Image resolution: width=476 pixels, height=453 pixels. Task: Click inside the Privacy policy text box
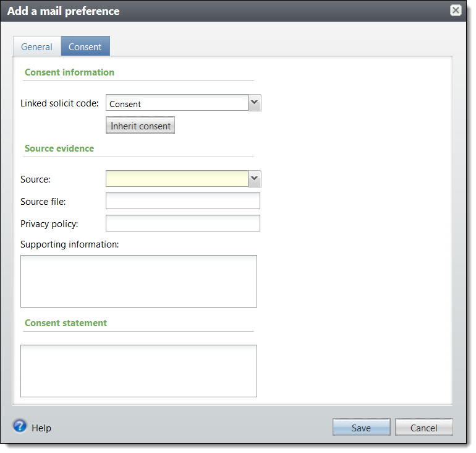coord(183,223)
